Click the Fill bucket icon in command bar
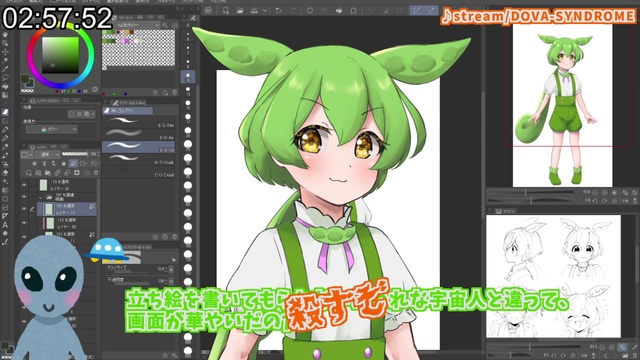This screenshot has height=360, width=640. coord(339,10)
